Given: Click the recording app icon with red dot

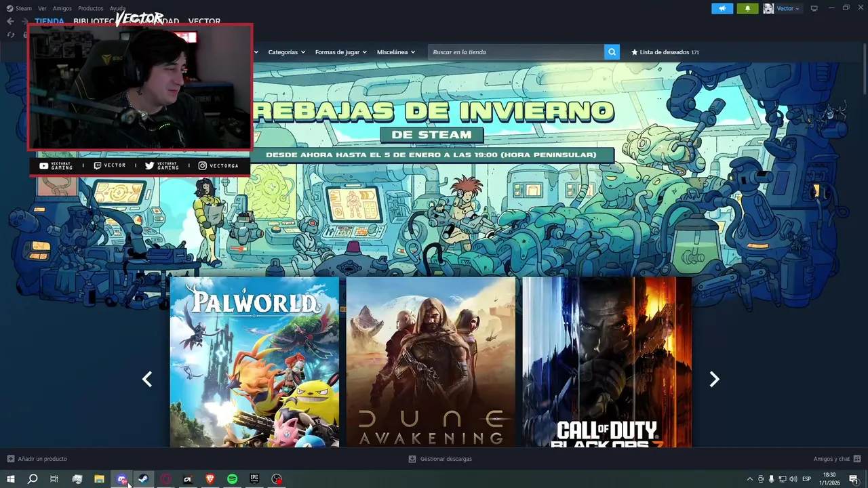Looking at the screenshot, I should coord(277,479).
